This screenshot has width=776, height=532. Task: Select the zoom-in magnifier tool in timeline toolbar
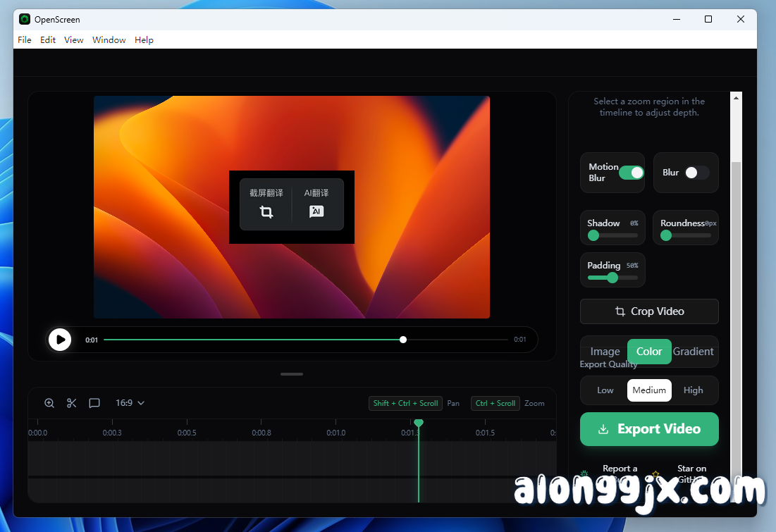click(x=49, y=402)
